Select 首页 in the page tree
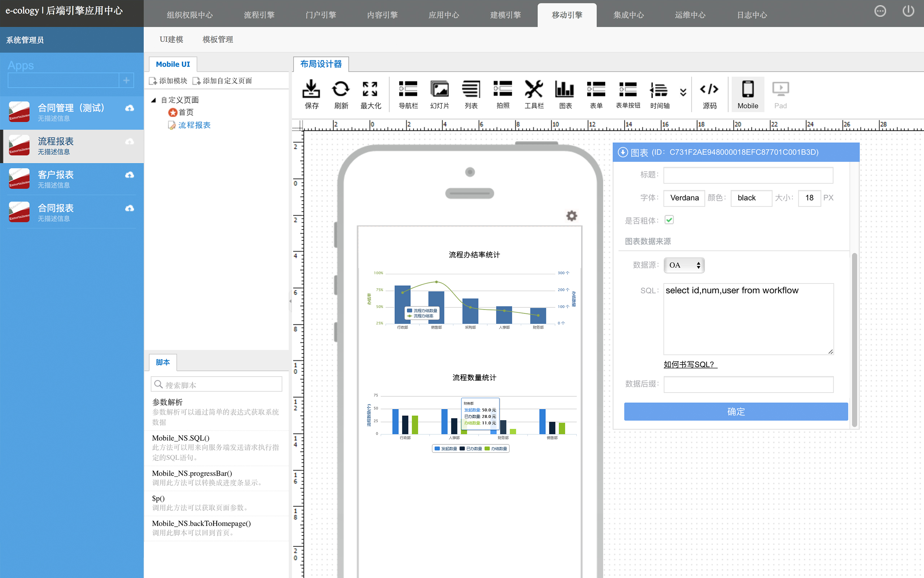 (x=186, y=112)
